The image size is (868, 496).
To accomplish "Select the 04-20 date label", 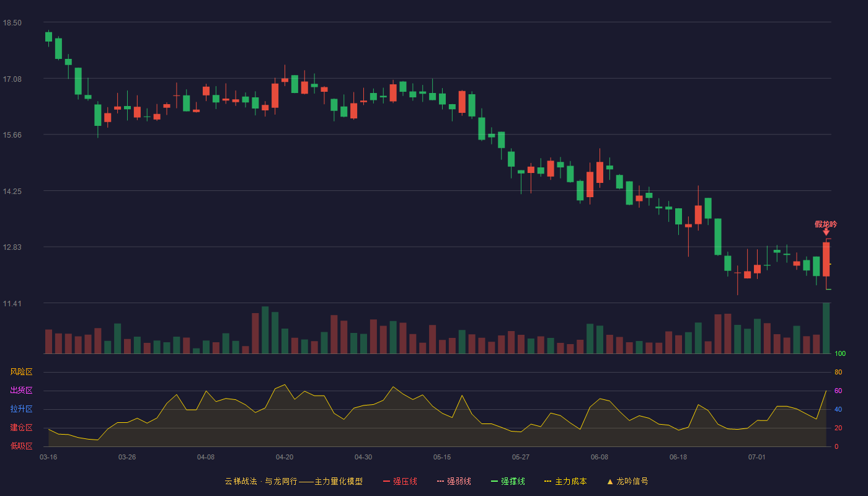I will [x=285, y=457].
